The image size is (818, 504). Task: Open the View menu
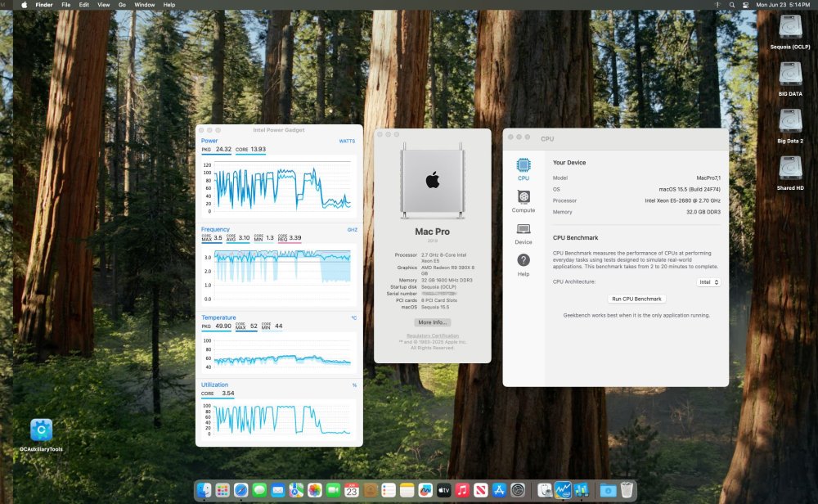(104, 5)
